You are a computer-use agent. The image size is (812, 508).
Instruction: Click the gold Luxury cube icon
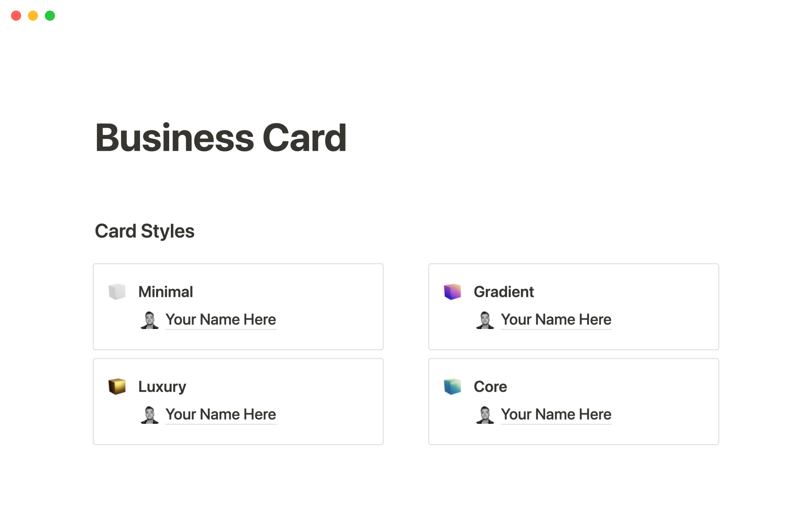[x=117, y=387]
